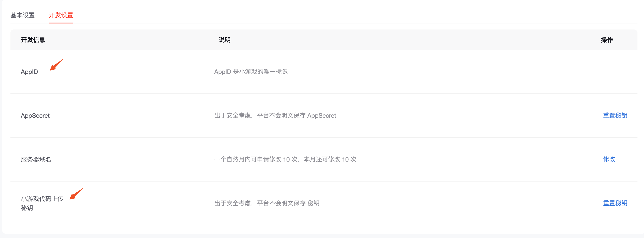Switch to the 基本设置 tab
Image resolution: width=644 pixels, height=238 pixels.
[22, 15]
